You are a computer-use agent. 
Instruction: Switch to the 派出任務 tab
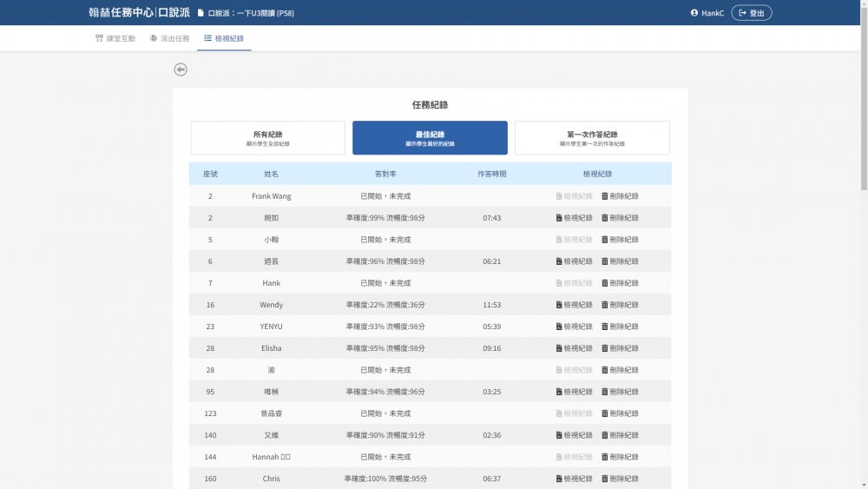coord(169,38)
